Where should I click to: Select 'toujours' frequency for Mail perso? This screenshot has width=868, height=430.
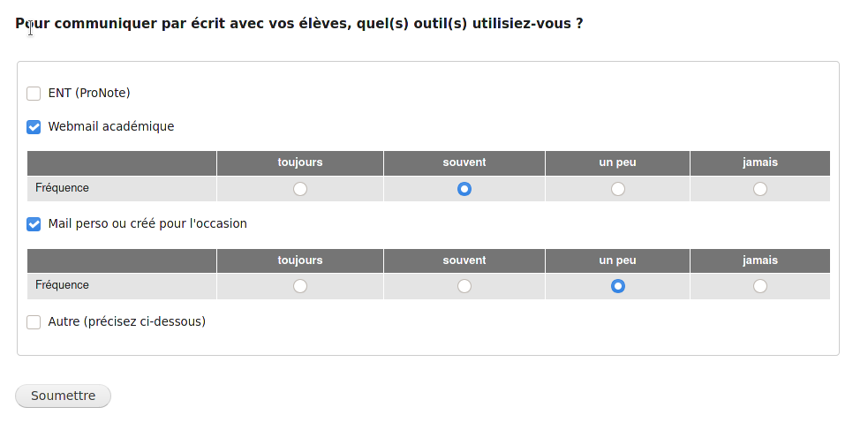300,286
